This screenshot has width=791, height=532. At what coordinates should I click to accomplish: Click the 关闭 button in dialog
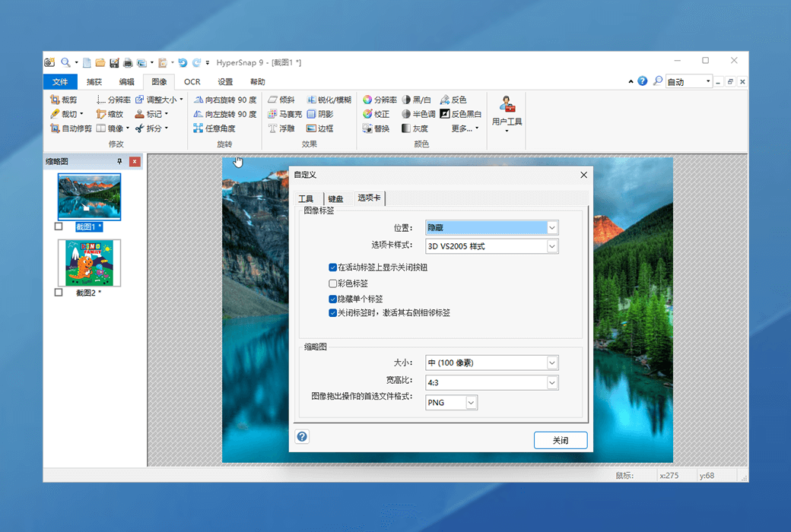pos(561,440)
